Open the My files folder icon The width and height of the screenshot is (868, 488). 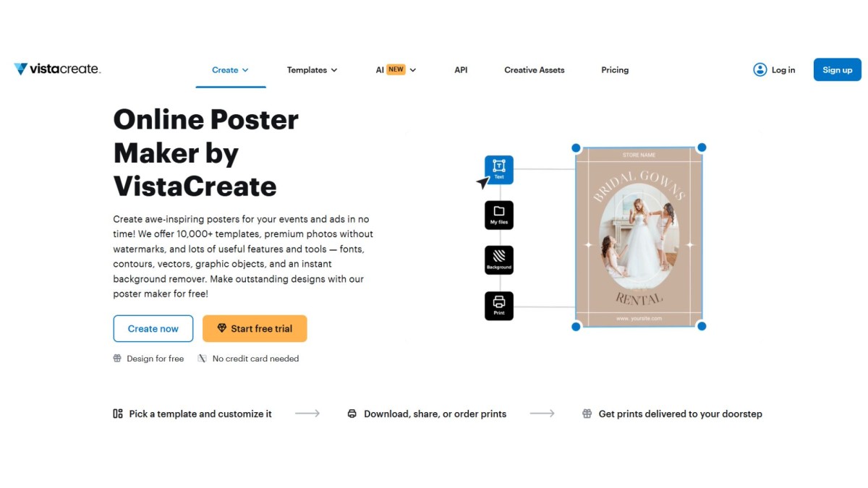pyautogui.click(x=498, y=215)
